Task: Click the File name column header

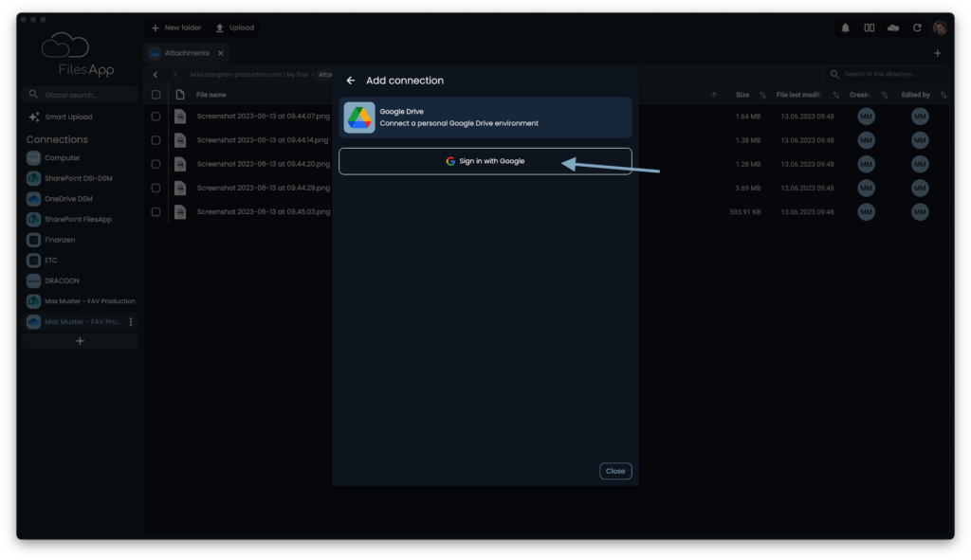Action: pyautogui.click(x=211, y=95)
